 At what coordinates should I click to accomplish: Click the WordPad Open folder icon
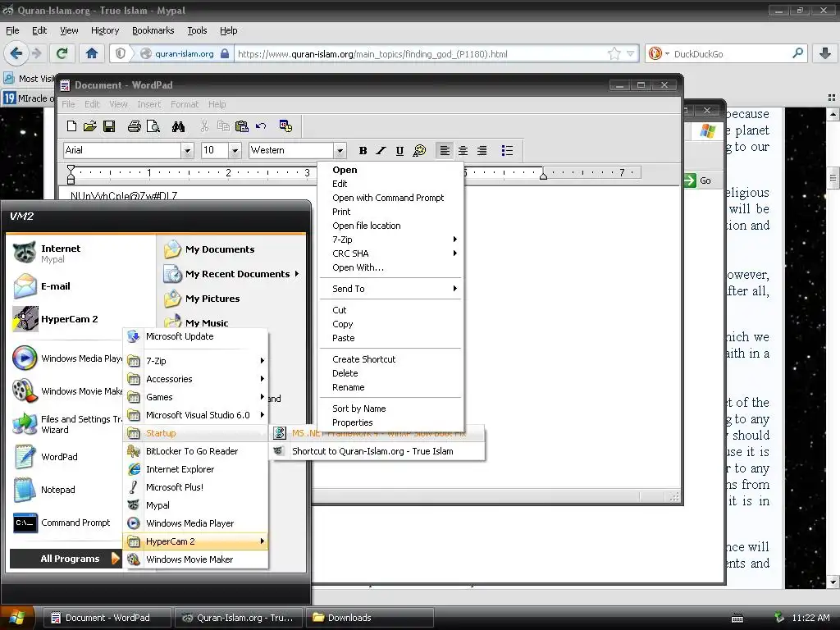pos(90,126)
